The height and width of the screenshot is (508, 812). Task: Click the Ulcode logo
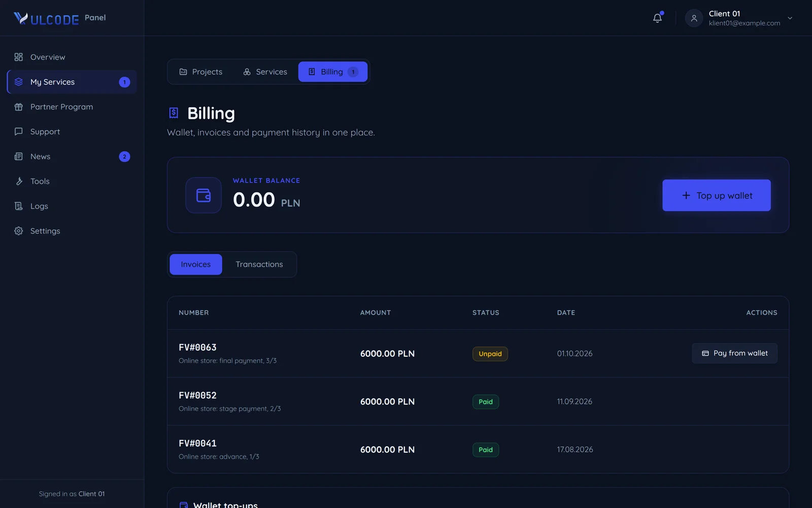46,18
